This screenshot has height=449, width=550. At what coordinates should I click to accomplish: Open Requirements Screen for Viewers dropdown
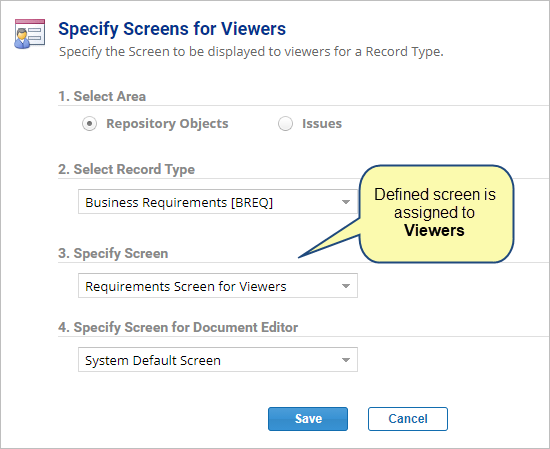[x=218, y=286]
